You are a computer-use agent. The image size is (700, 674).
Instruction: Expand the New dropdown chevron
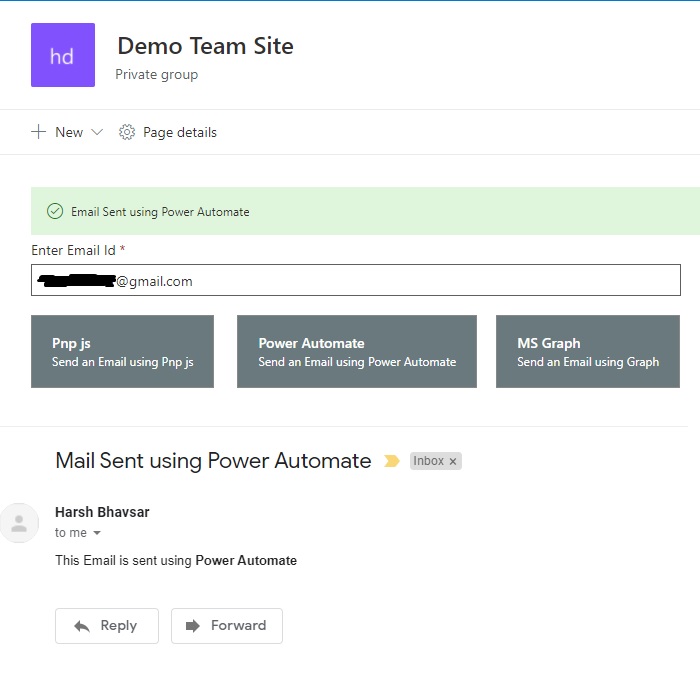click(97, 132)
